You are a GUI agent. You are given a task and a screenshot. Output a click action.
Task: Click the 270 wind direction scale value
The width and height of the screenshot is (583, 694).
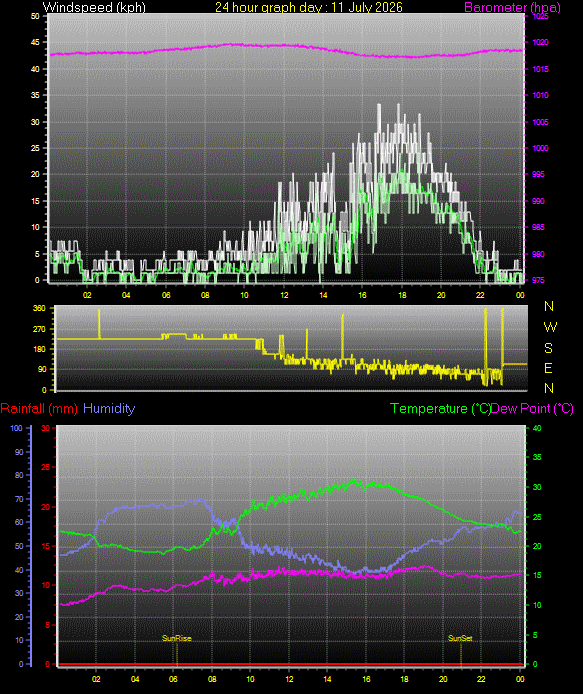click(39, 329)
